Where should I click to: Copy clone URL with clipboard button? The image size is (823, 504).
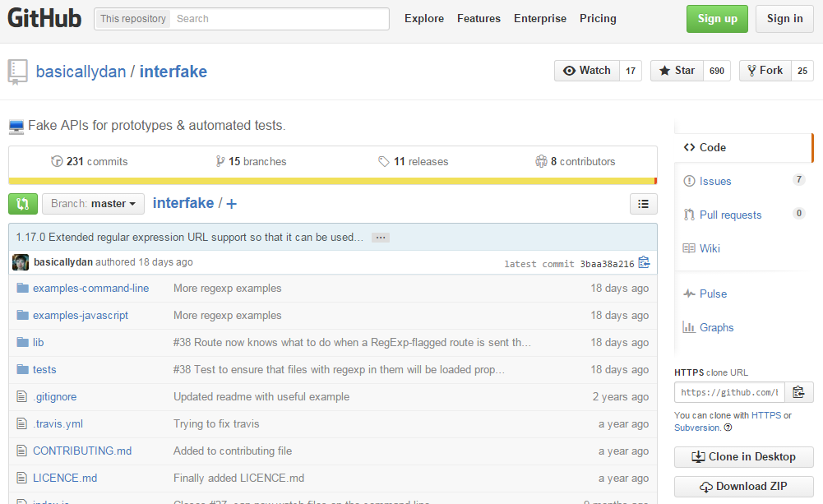click(799, 392)
